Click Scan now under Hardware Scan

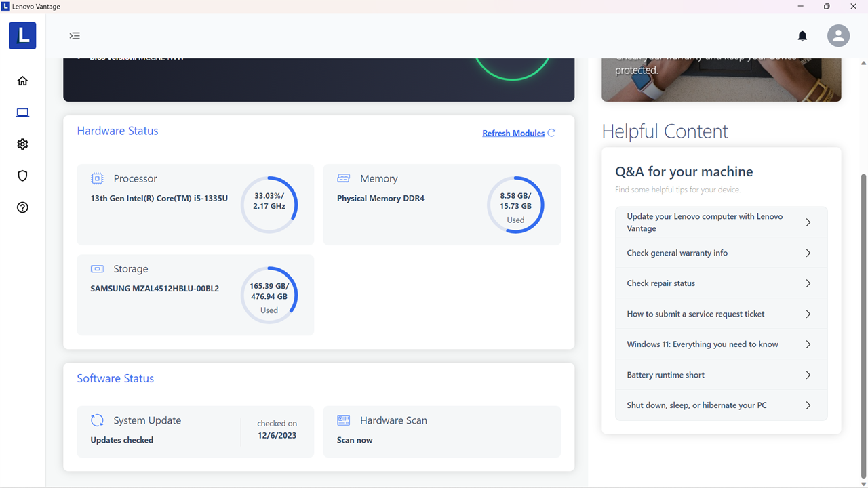coord(355,440)
